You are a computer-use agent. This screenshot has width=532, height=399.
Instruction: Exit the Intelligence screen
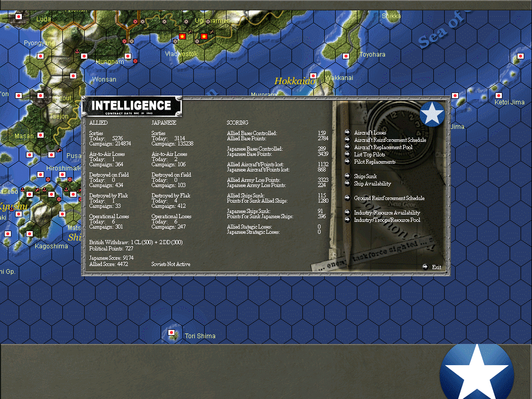pos(435,267)
